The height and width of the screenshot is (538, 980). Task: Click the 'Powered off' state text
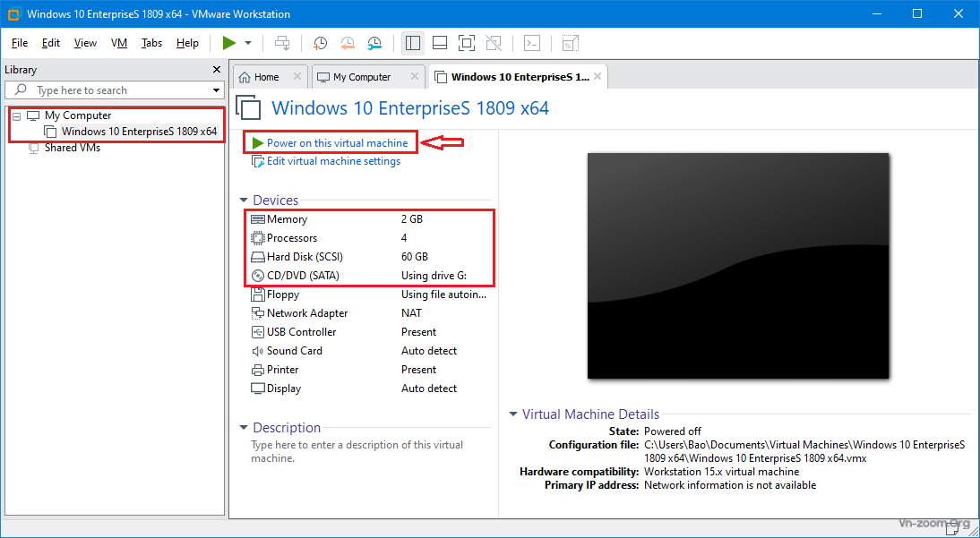673,431
